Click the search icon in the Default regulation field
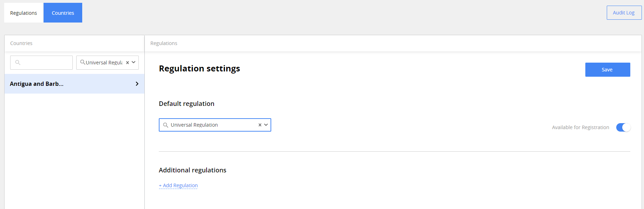The width and height of the screenshot is (644, 209). pos(165,125)
